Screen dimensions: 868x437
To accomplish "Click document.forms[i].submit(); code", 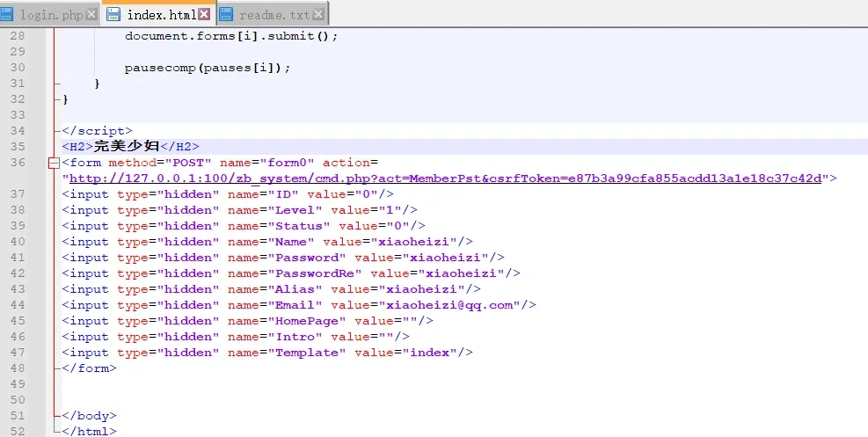I will tap(230, 36).
